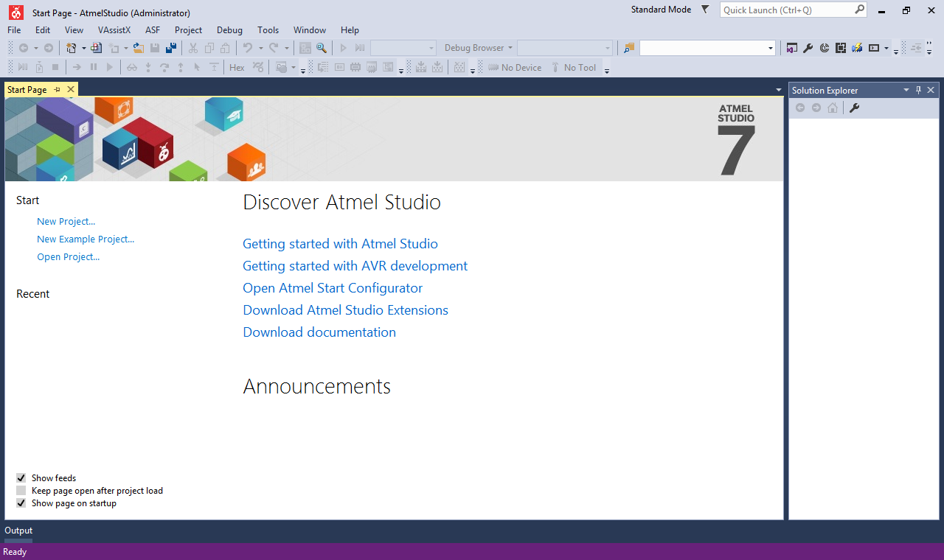The image size is (944, 560).
Task: Click the Open File folder icon
Action: click(138, 48)
